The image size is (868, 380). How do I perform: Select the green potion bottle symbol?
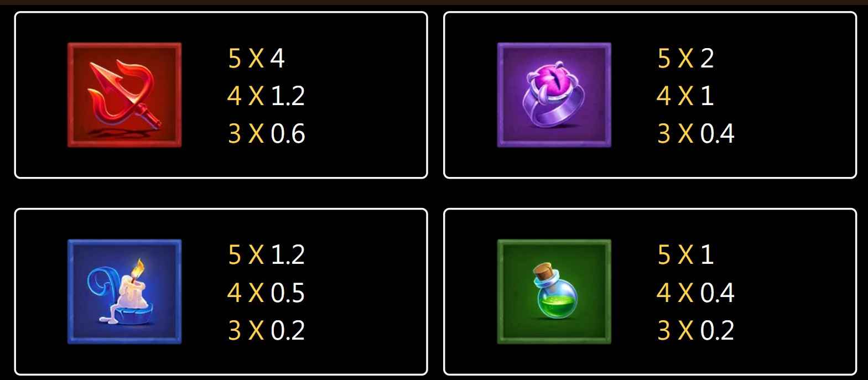554,291
